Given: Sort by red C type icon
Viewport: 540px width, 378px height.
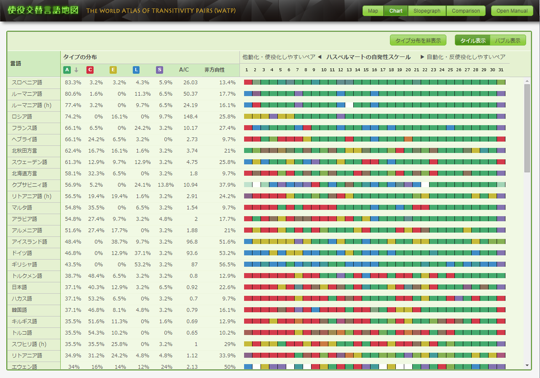Looking at the screenshot, I should coord(90,70).
